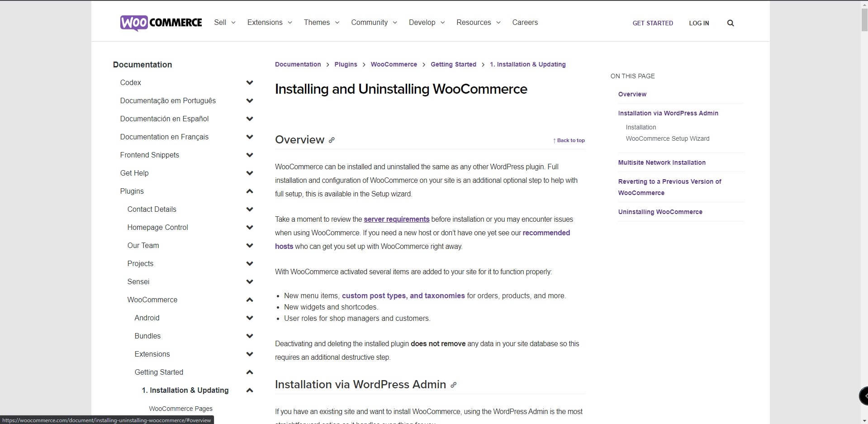
Task: Expand Sensei chevron
Action: click(250, 282)
